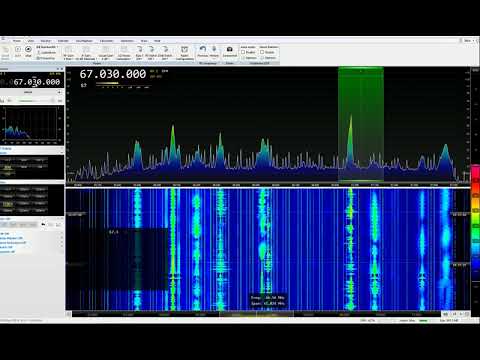Click the second waterfall zoom control icon
The width and height of the screenshot is (480, 360).
454,314
